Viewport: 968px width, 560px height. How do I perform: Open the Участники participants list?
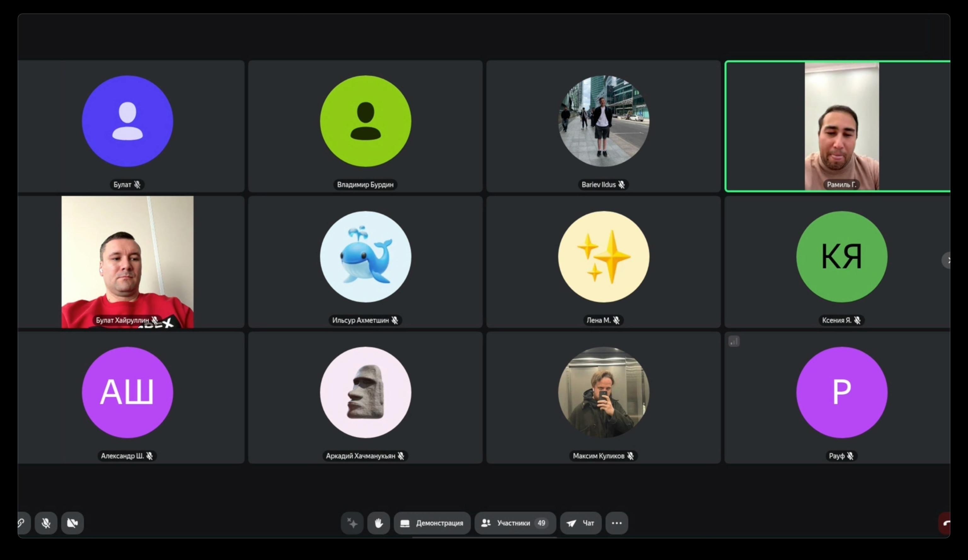tap(515, 523)
